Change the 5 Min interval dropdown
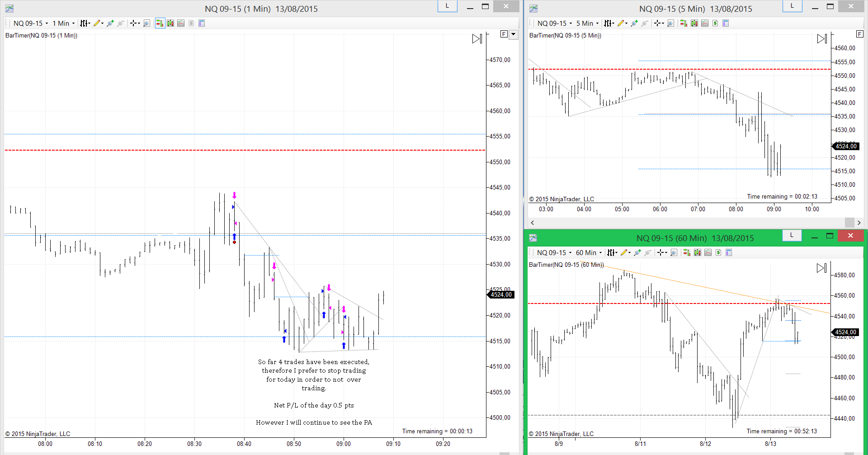Screen dimensions: 868x455 point(587,23)
